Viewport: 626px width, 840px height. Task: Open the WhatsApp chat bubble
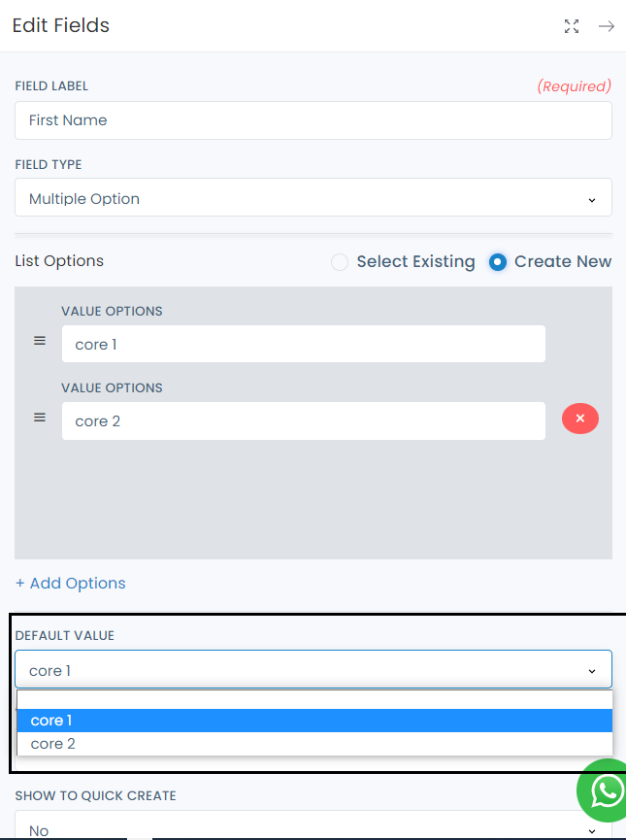tap(604, 790)
